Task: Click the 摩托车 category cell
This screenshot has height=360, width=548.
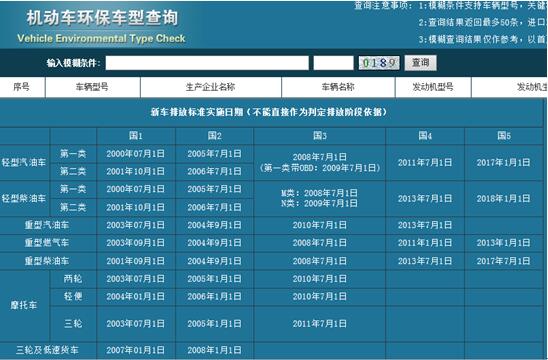Action: (x=24, y=305)
